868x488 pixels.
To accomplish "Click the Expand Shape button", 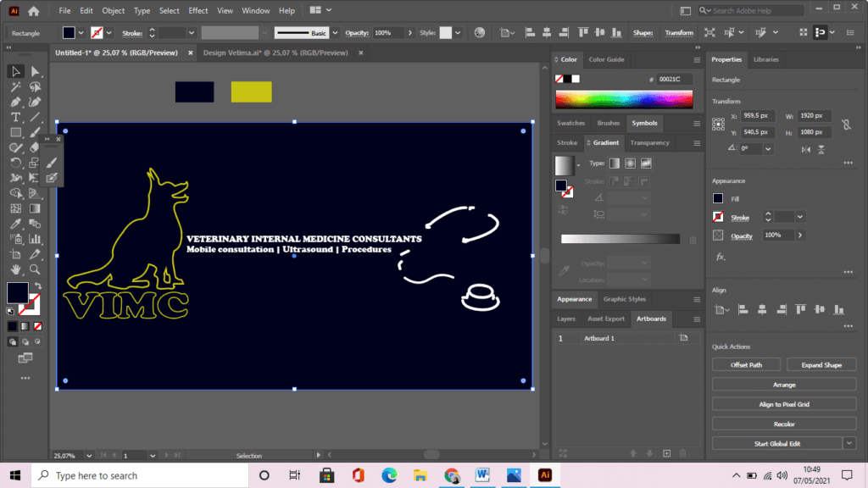I will click(821, 365).
